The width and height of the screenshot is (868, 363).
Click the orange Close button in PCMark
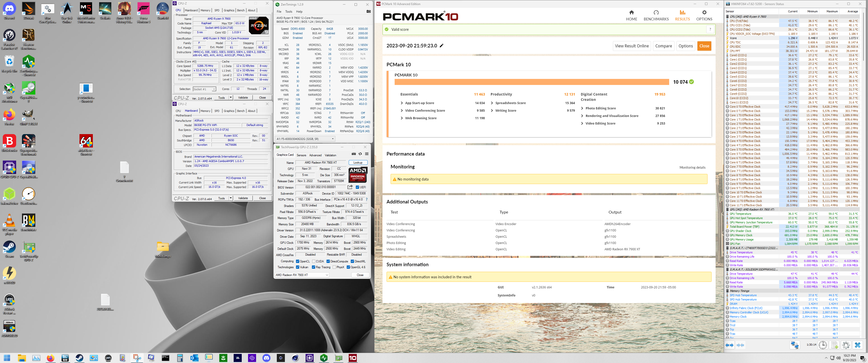click(704, 46)
